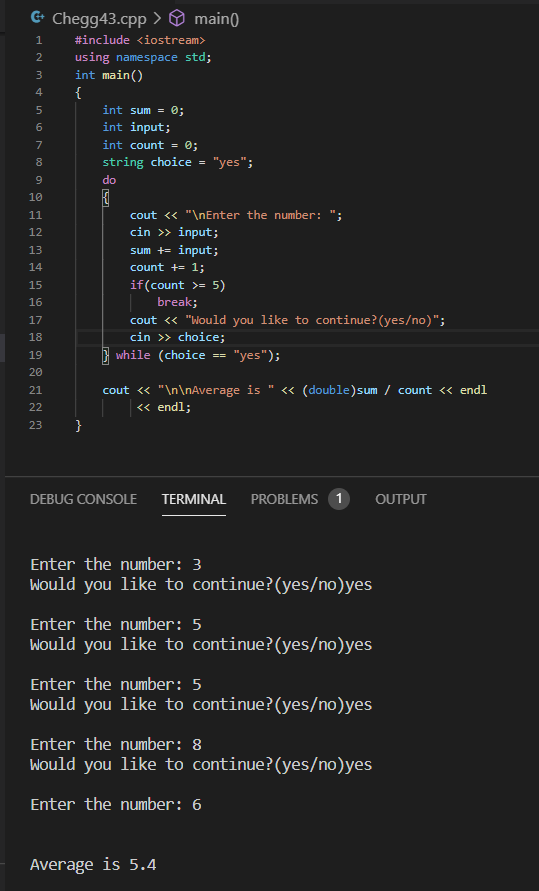Screen dimensions: 539x891
Task: Click 'string choice = "yes";' line
Action: click(x=178, y=162)
